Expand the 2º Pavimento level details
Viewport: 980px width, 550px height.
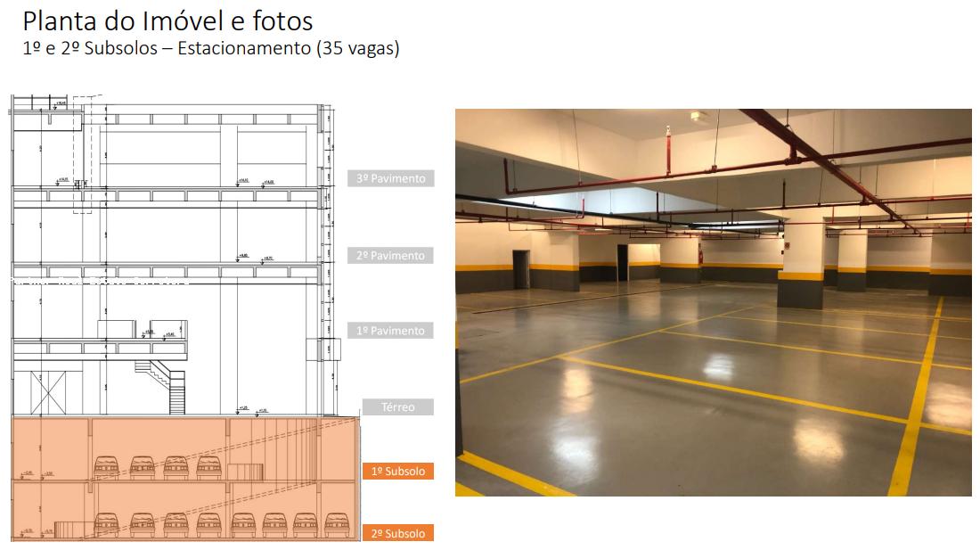coord(390,256)
